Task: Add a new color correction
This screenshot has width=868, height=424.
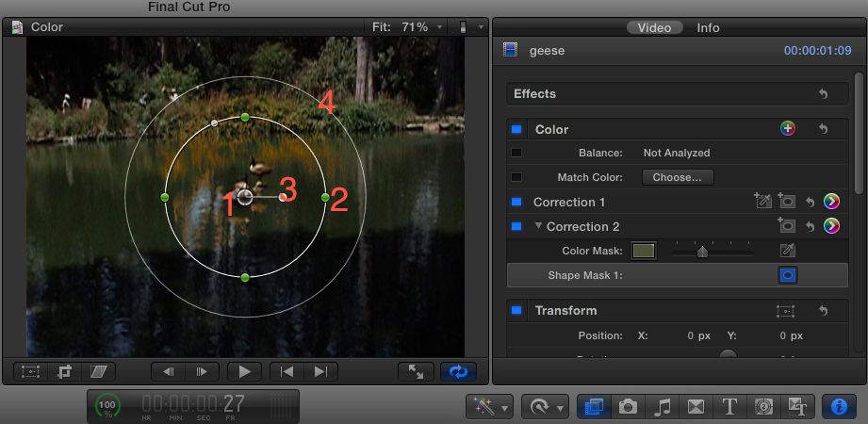Action: coord(787,129)
